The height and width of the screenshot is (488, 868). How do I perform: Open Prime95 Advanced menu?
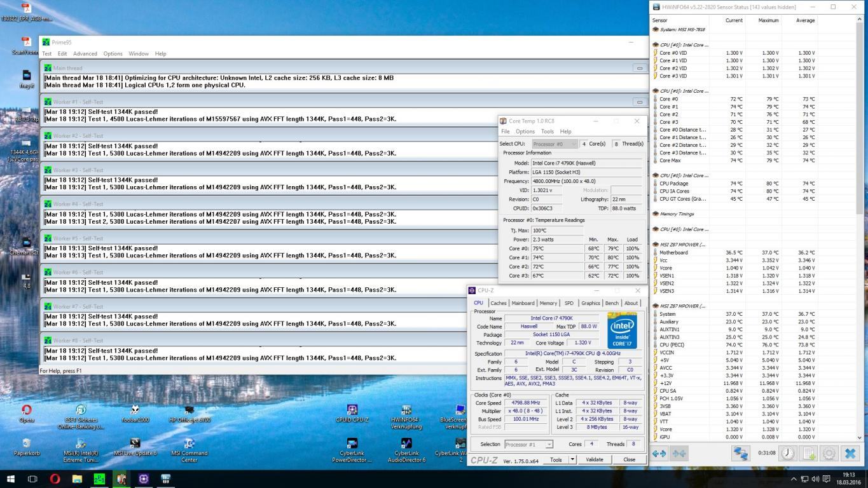[x=85, y=54]
